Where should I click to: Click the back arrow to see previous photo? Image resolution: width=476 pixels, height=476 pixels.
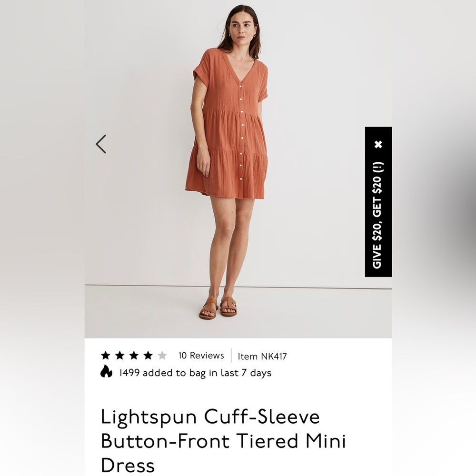[100, 143]
